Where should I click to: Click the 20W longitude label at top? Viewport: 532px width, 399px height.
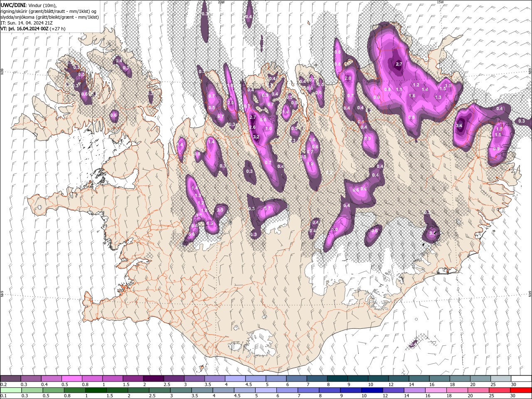tap(221, 2)
